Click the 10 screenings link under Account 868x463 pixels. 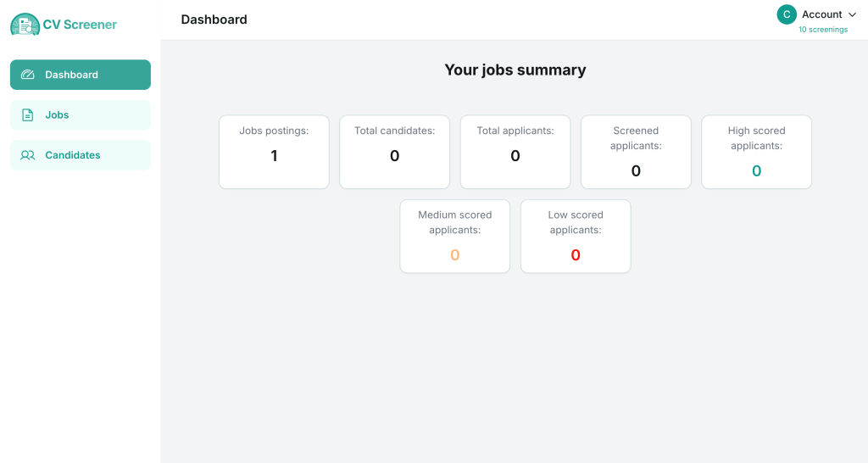click(x=822, y=30)
